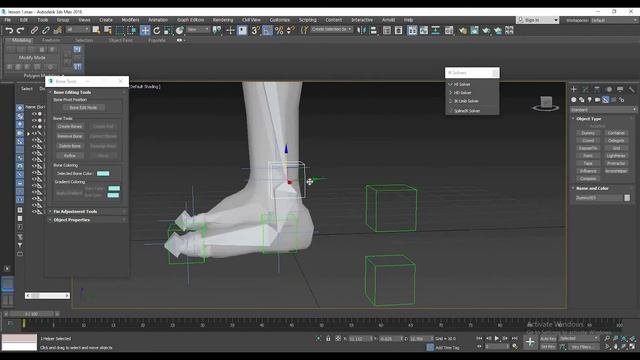Viewport: 640px width, 360px height.
Task: Click the Dummy helper button
Action: (x=588, y=133)
